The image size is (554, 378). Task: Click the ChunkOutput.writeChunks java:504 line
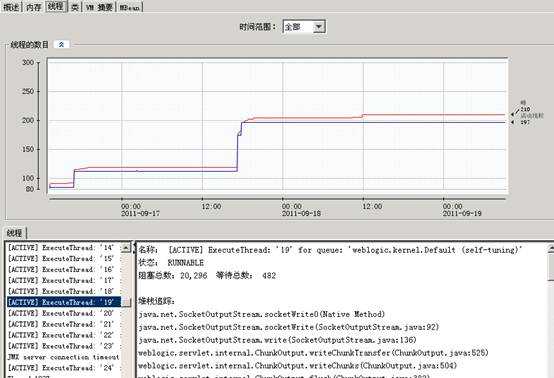click(x=297, y=366)
